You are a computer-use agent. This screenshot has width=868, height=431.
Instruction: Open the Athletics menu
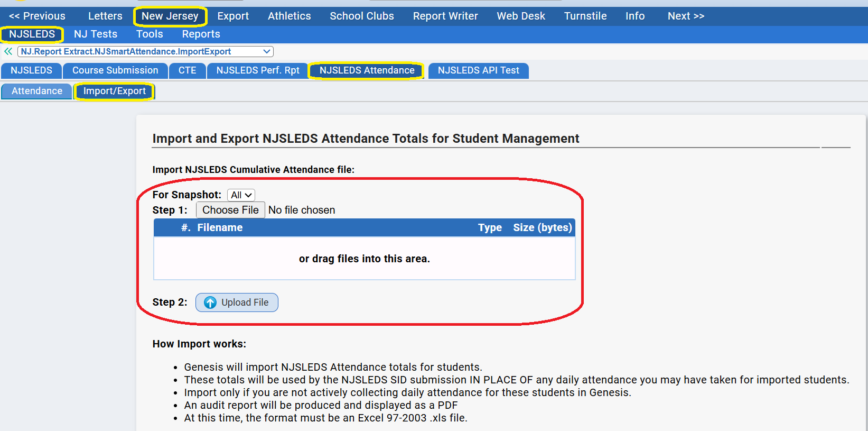coord(289,16)
